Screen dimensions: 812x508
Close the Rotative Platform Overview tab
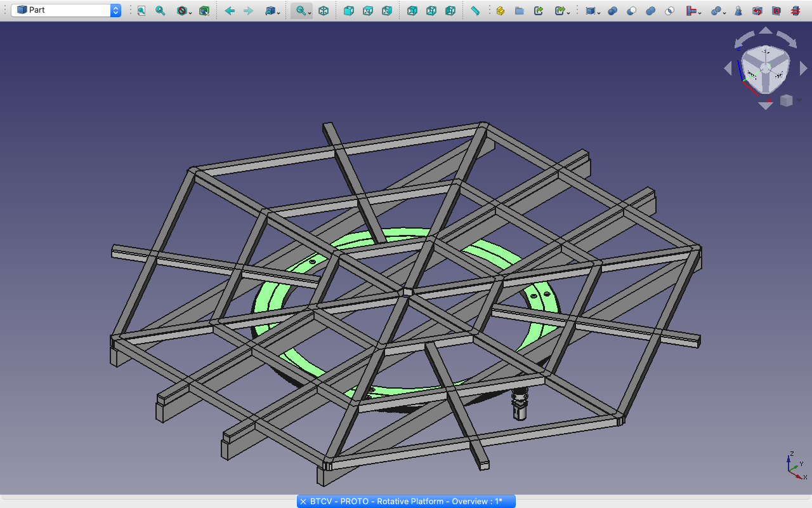click(x=303, y=502)
